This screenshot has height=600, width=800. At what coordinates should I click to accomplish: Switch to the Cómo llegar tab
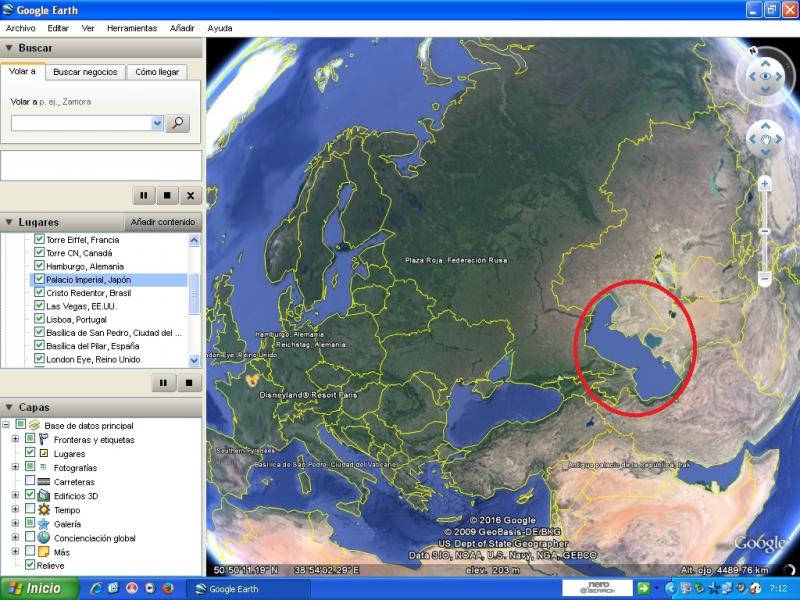[x=157, y=72]
